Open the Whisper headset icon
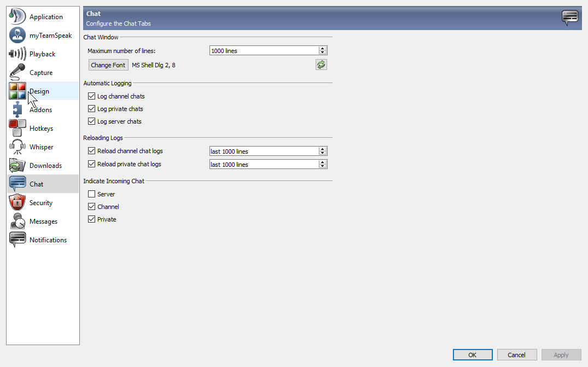This screenshot has height=367, width=588. [18, 147]
